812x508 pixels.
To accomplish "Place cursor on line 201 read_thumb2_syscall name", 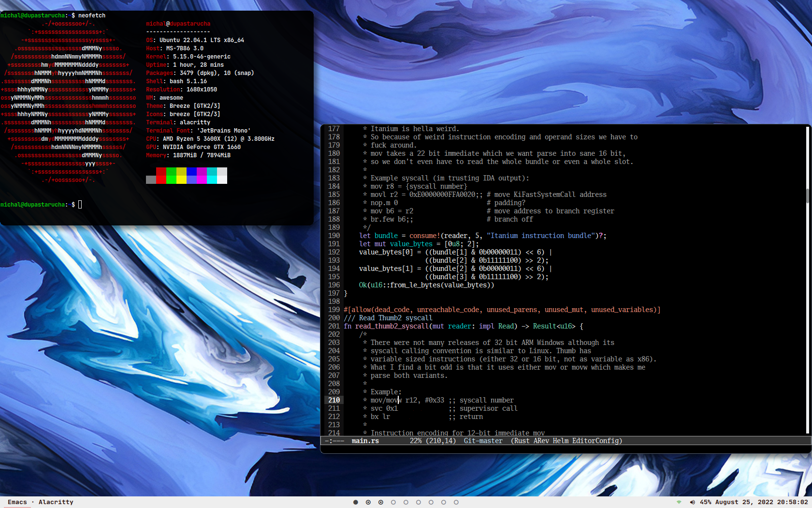I will 391,326.
